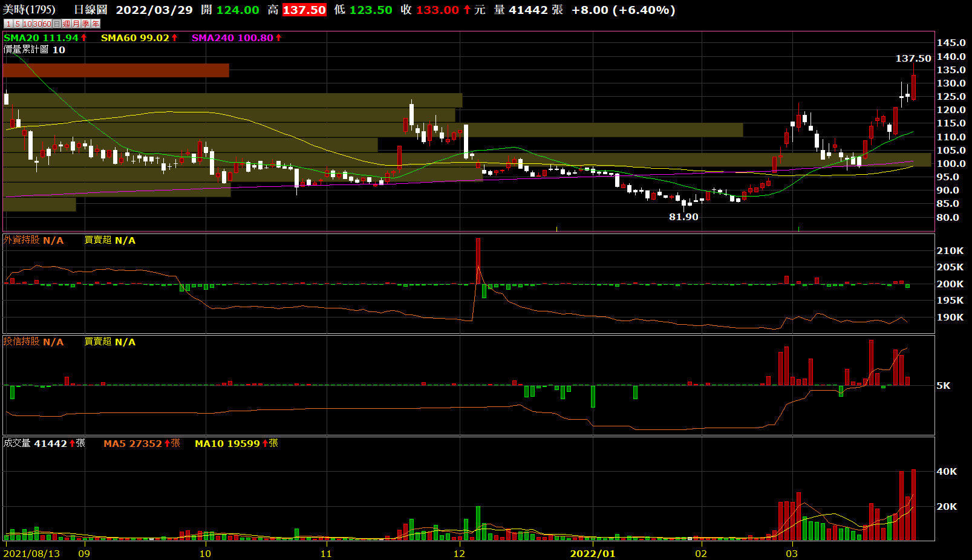Click the 外資持股 N/A label
Image resolution: width=972 pixels, height=560 pixels.
click(x=33, y=240)
